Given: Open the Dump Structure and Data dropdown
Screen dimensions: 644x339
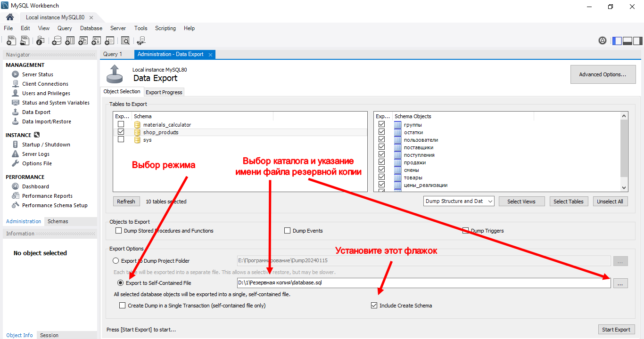Looking at the screenshot, I should pyautogui.click(x=459, y=201).
